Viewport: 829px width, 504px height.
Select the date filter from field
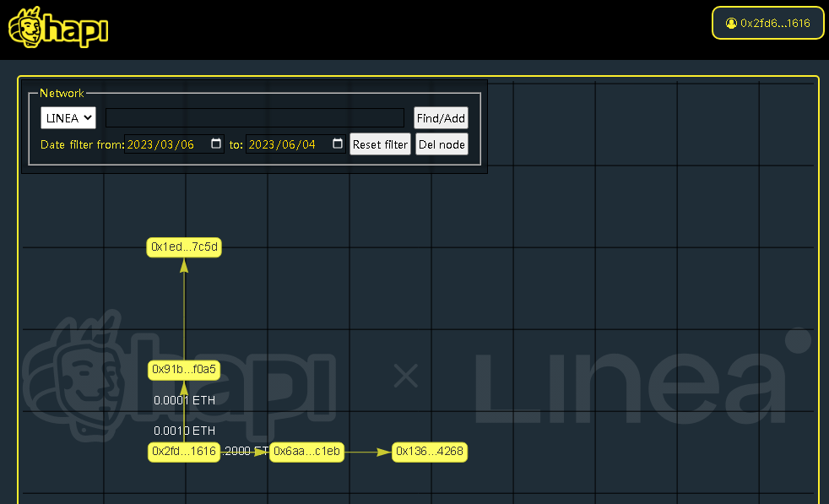click(x=174, y=144)
